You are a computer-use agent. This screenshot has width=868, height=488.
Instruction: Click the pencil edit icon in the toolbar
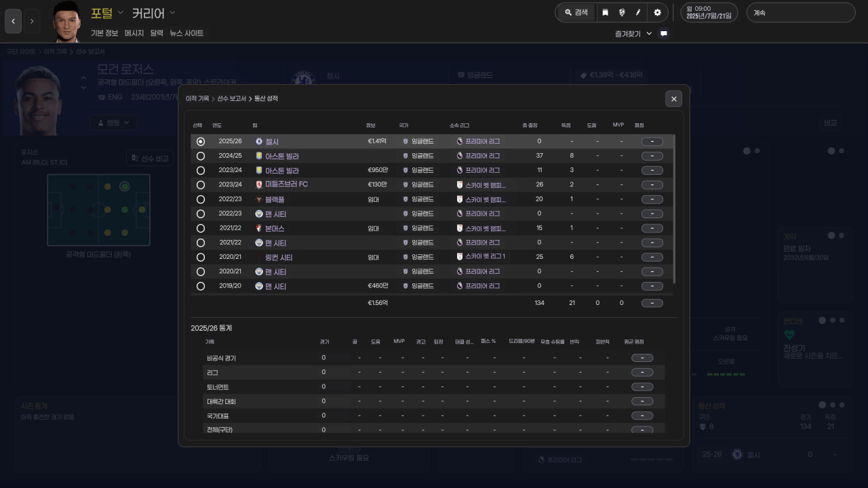pyautogui.click(x=638, y=12)
